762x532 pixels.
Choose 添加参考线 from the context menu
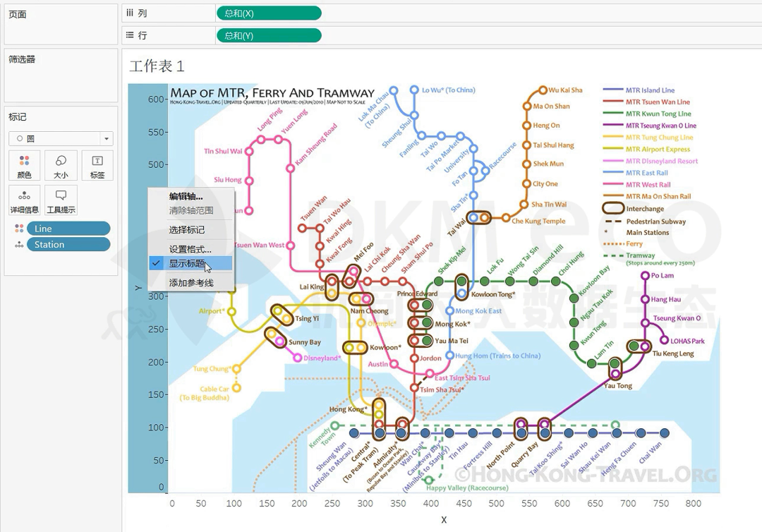click(x=190, y=283)
